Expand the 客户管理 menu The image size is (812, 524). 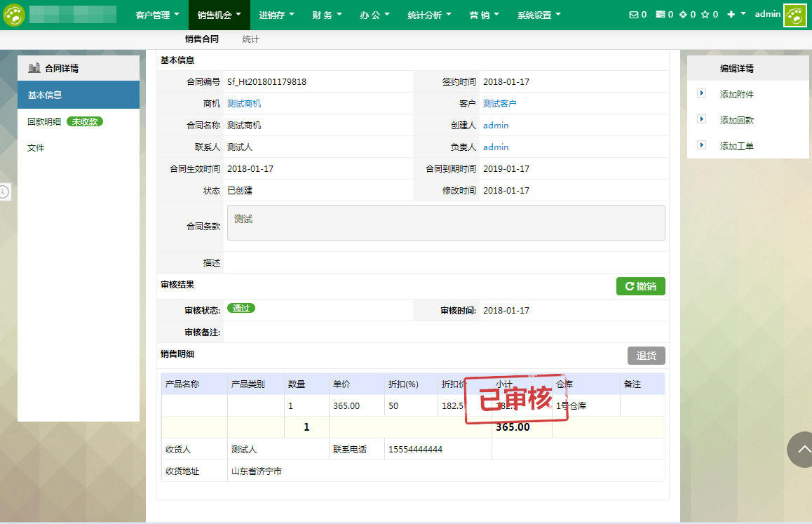(x=158, y=15)
